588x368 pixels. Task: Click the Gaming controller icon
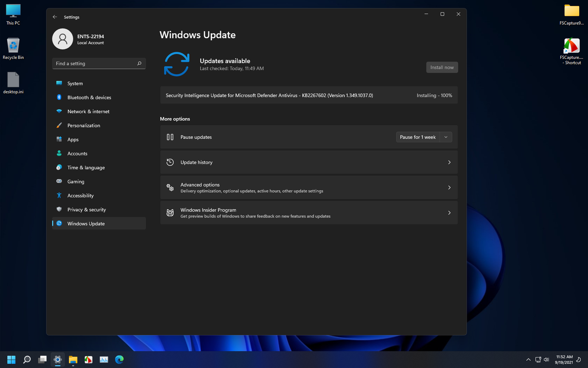(x=59, y=181)
